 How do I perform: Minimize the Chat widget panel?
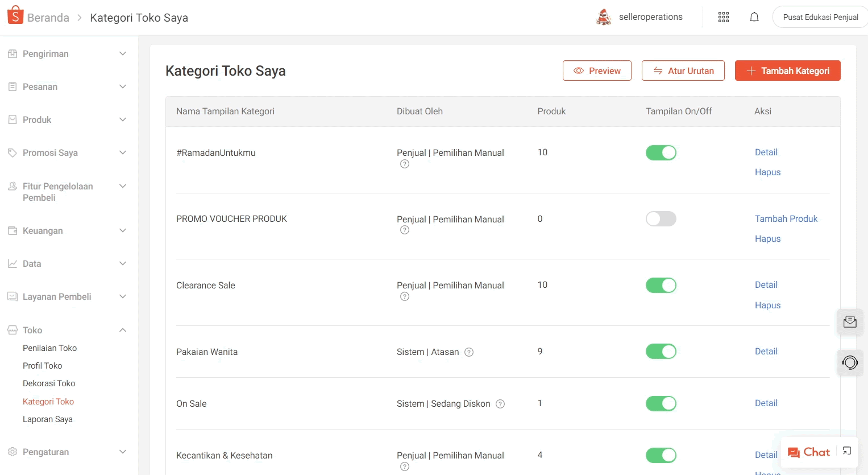click(846, 451)
